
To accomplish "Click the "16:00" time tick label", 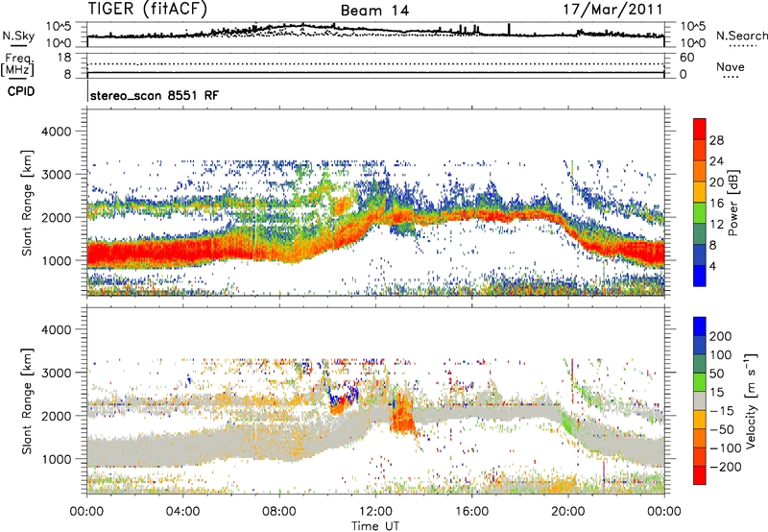I will (x=471, y=512).
